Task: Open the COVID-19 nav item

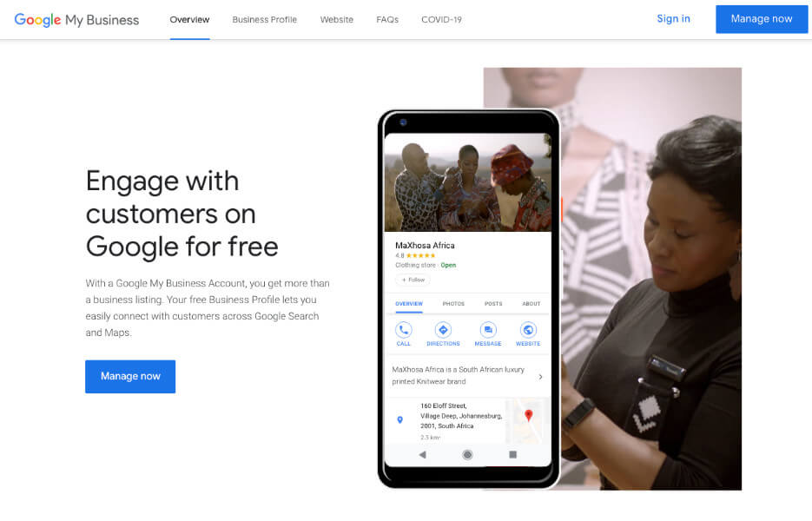Action: pyautogui.click(x=441, y=20)
